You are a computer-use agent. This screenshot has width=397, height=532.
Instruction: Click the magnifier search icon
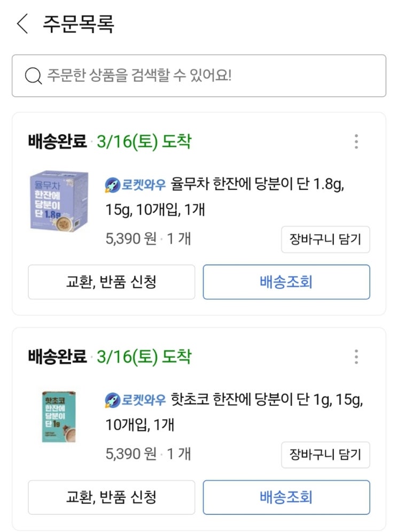point(33,76)
